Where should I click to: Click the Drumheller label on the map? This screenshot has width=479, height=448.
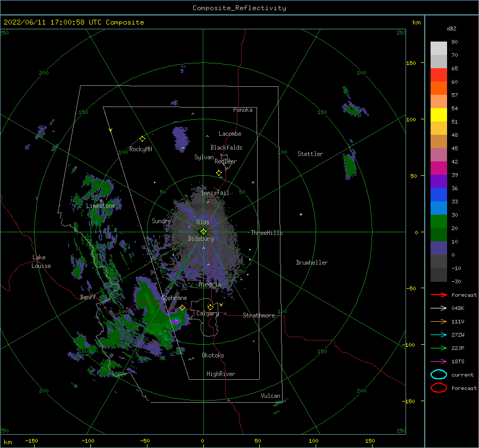pos(312,263)
